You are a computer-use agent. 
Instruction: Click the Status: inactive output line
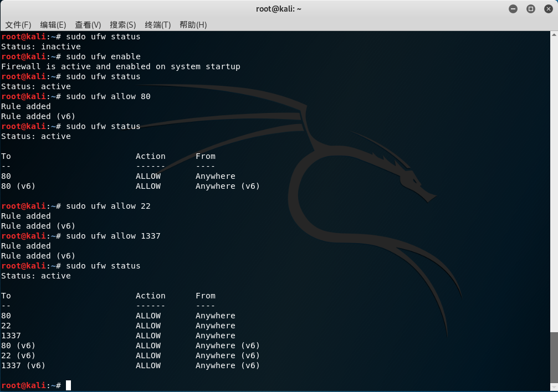40,47
